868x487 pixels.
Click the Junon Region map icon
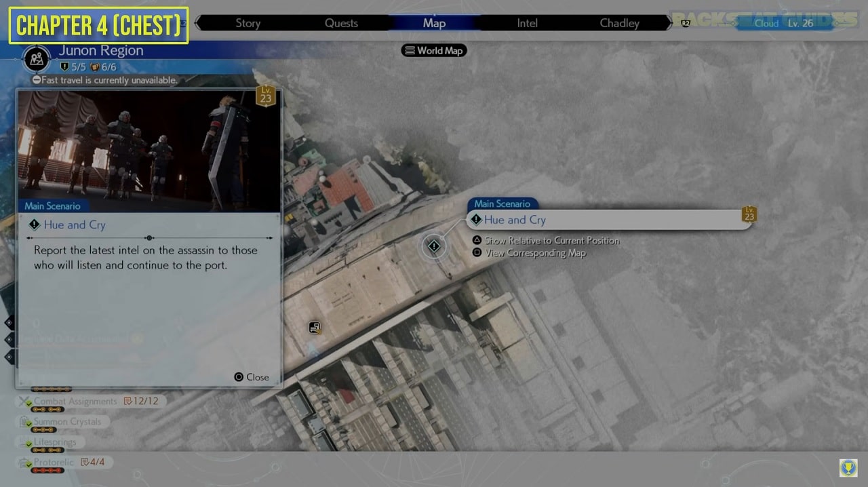tap(37, 59)
